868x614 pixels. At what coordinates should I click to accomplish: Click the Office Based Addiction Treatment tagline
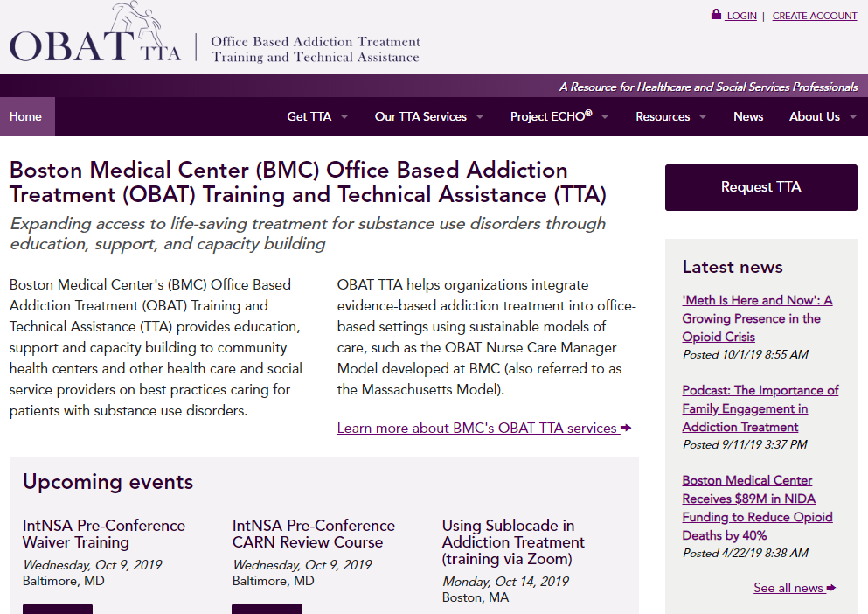pyautogui.click(x=316, y=49)
